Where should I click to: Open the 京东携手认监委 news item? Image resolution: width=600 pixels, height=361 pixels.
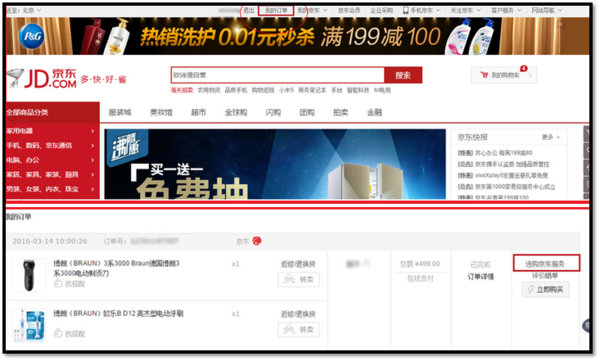click(504, 164)
